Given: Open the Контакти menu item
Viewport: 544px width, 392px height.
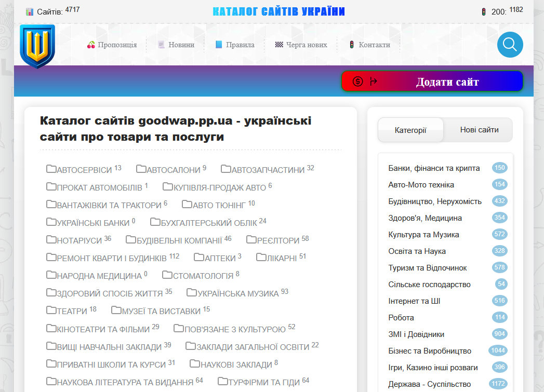Looking at the screenshot, I should pos(374,45).
